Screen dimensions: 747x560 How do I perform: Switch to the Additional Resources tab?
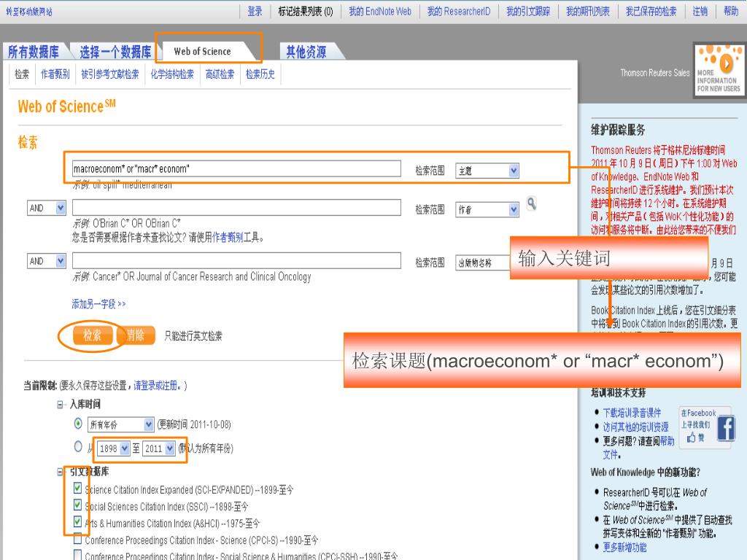tap(306, 52)
